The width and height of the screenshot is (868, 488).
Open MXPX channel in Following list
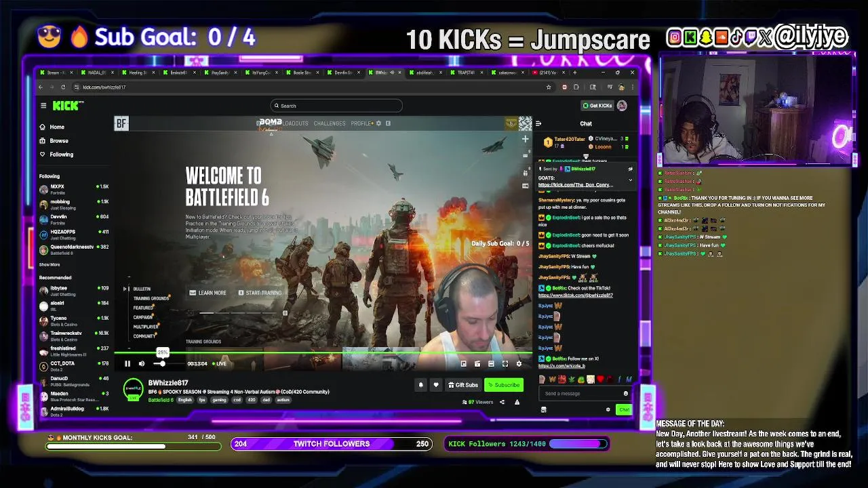pos(73,189)
